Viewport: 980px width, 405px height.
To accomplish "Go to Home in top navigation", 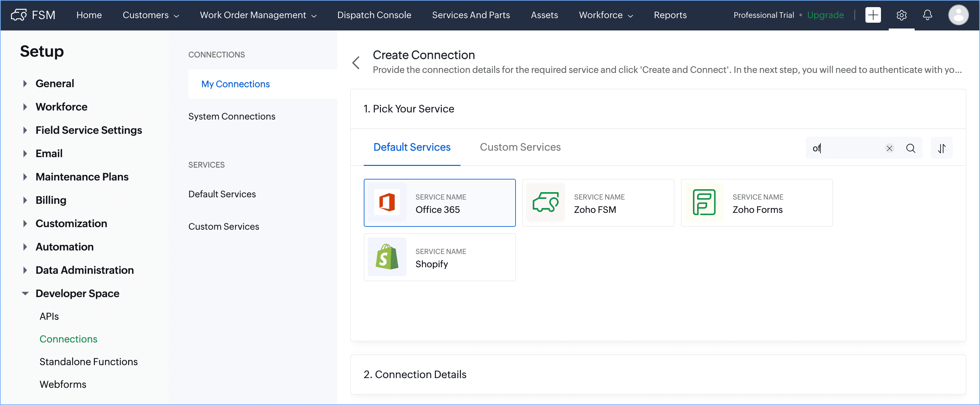I will click(89, 15).
